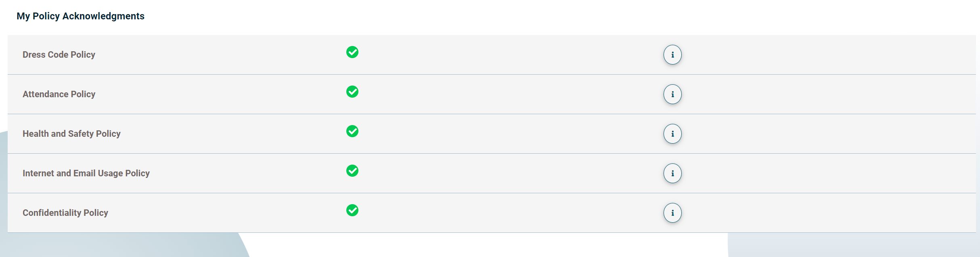Select the Dress Code Policy label
This screenshot has height=257, width=980.
[x=59, y=55]
